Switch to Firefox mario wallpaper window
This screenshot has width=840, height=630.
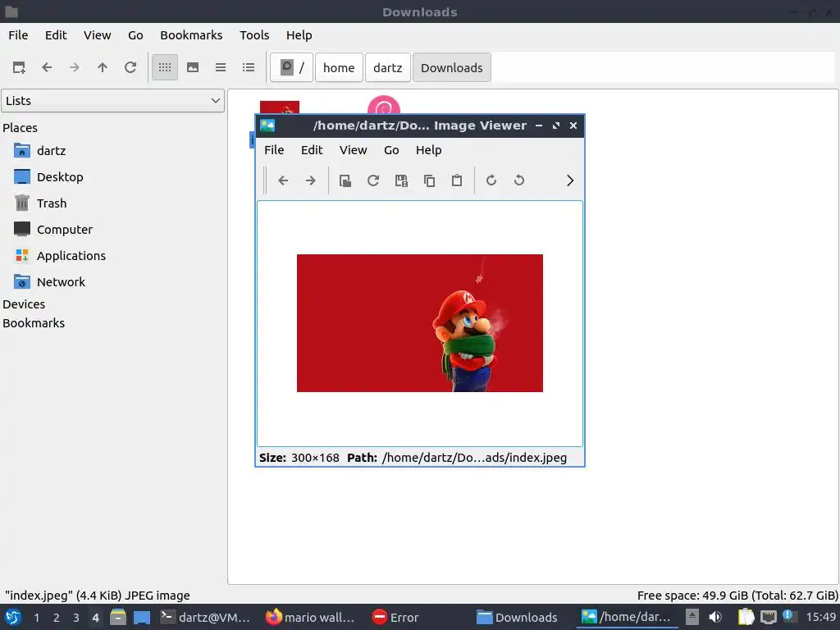pyautogui.click(x=310, y=617)
